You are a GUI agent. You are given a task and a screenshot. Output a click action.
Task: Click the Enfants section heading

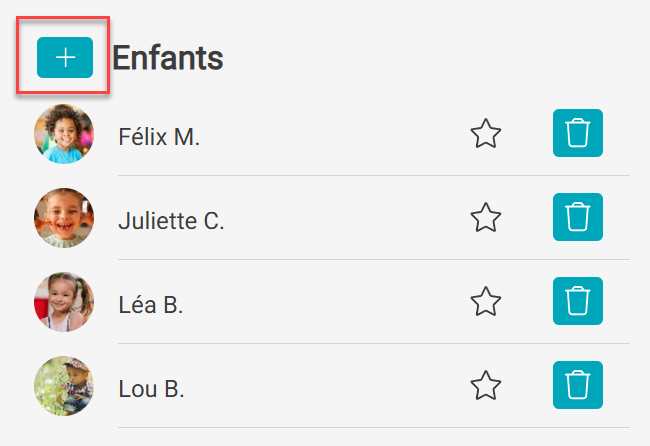pos(168,58)
